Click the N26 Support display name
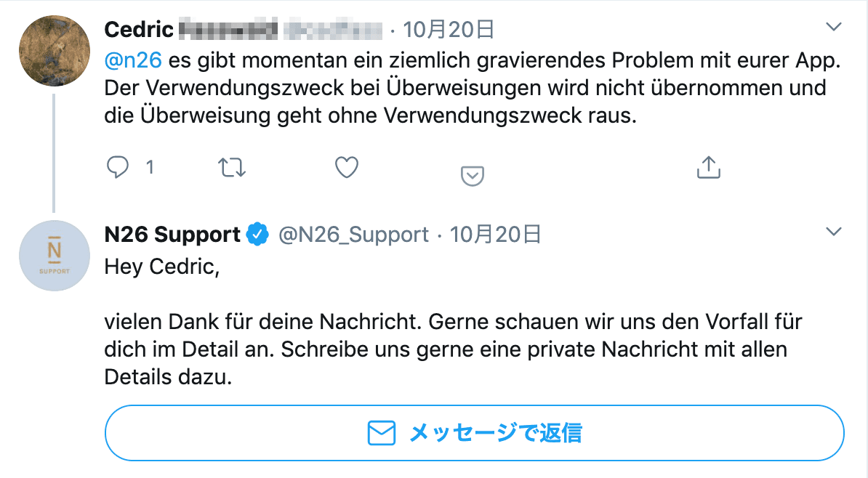 [172, 235]
